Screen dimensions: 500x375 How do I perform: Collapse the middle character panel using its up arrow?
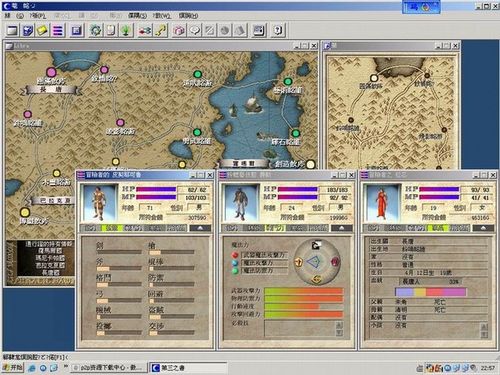pos(342,228)
